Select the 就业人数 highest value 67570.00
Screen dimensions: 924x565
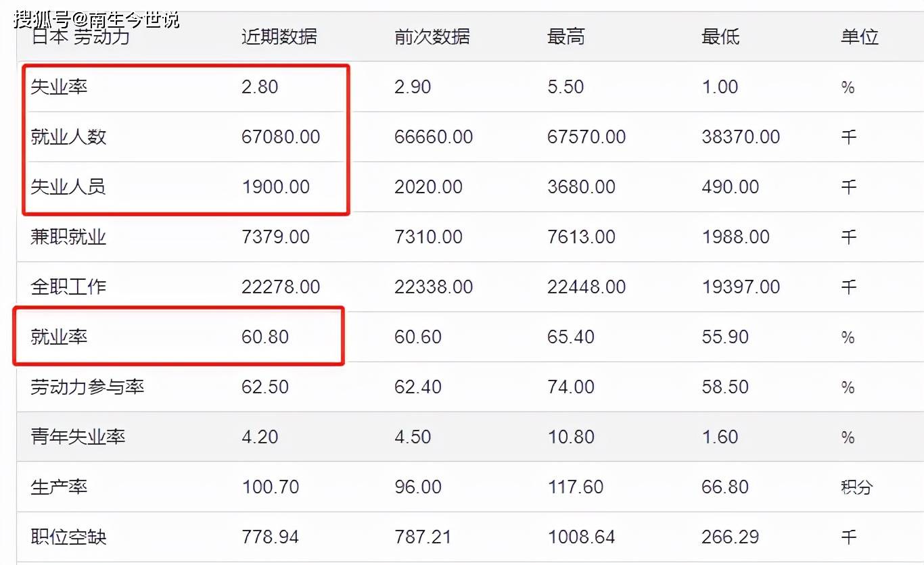coord(586,137)
